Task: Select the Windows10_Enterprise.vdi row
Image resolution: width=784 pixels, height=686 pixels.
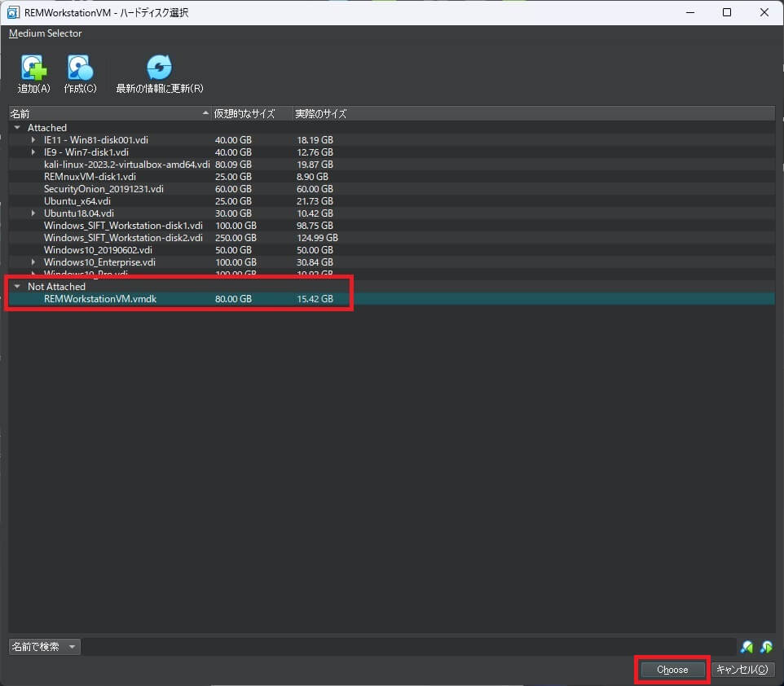Action: click(391, 262)
